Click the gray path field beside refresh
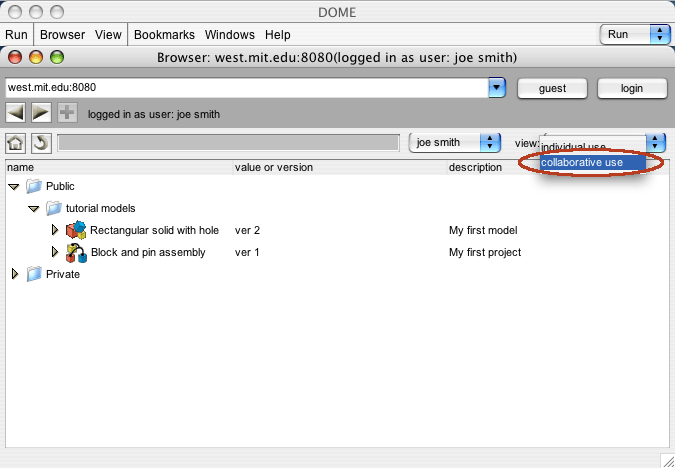The image size is (675, 468). click(229, 143)
